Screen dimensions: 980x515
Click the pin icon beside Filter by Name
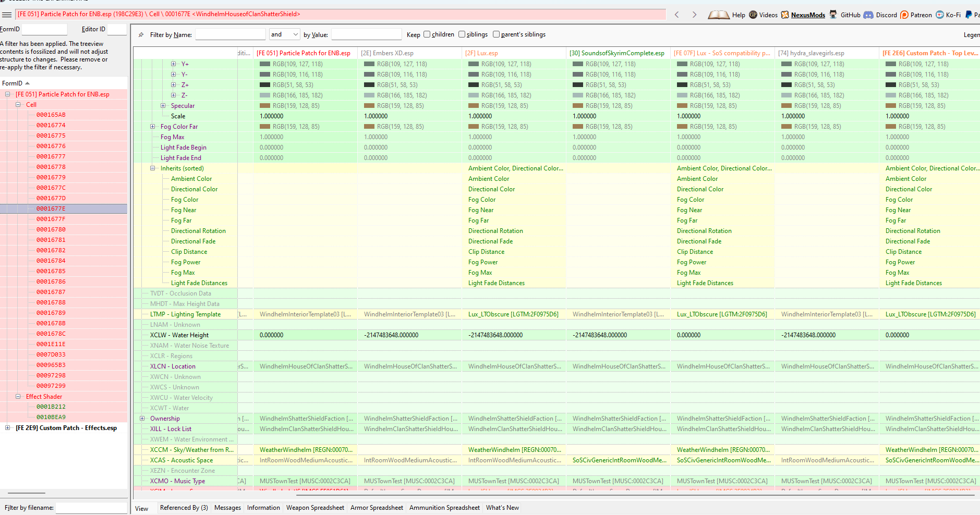141,35
